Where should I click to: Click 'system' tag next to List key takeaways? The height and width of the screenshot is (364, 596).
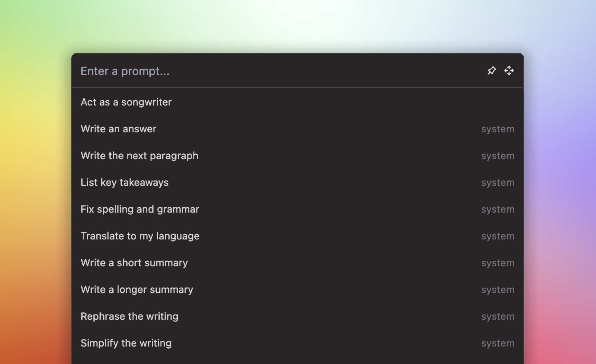[x=497, y=183]
